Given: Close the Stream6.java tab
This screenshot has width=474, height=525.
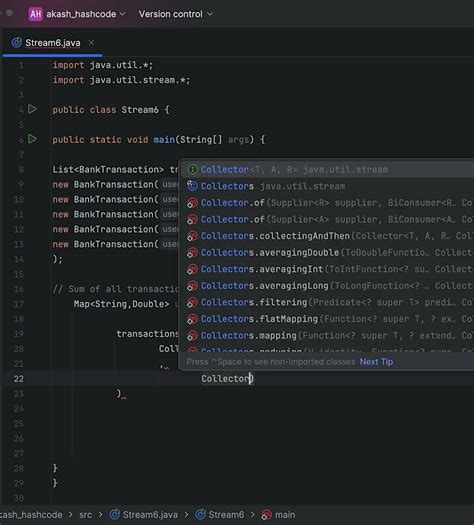Looking at the screenshot, I should [x=91, y=43].
